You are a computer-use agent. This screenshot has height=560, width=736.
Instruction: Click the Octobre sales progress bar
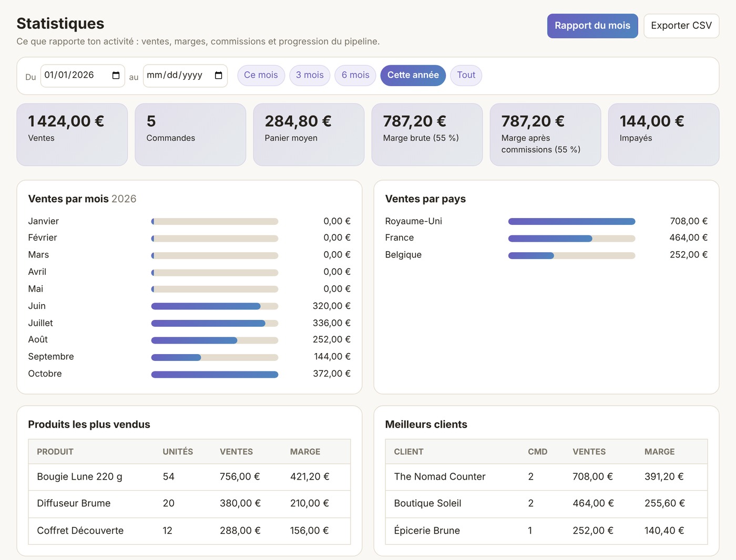tap(214, 375)
